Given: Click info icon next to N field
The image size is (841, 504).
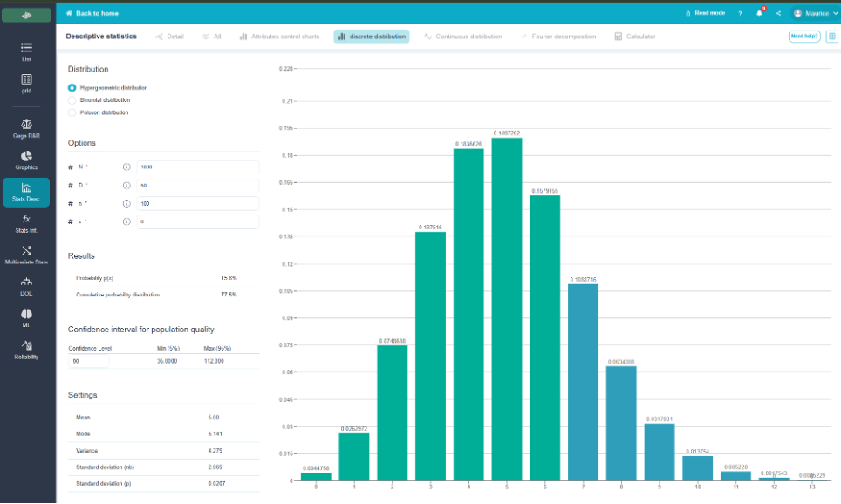Looking at the screenshot, I should (126, 167).
